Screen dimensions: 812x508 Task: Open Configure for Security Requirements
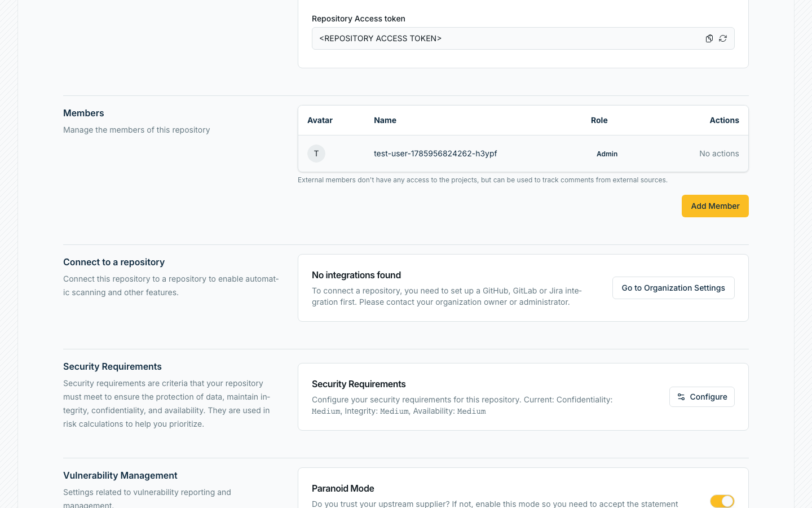coord(702,397)
